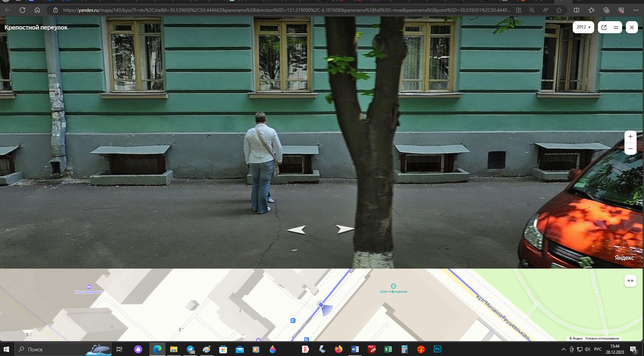Viewport: 644px width, 356px height.
Task: Select the Дом офицеров map label
Action: (x=393, y=289)
